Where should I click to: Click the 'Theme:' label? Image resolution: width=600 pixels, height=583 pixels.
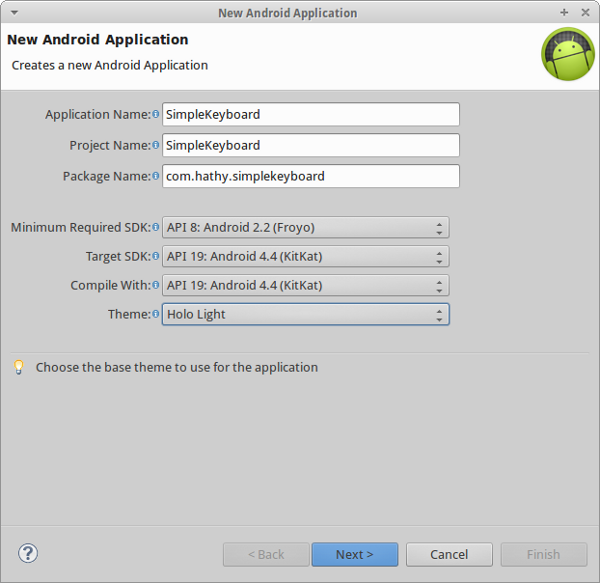(x=129, y=314)
